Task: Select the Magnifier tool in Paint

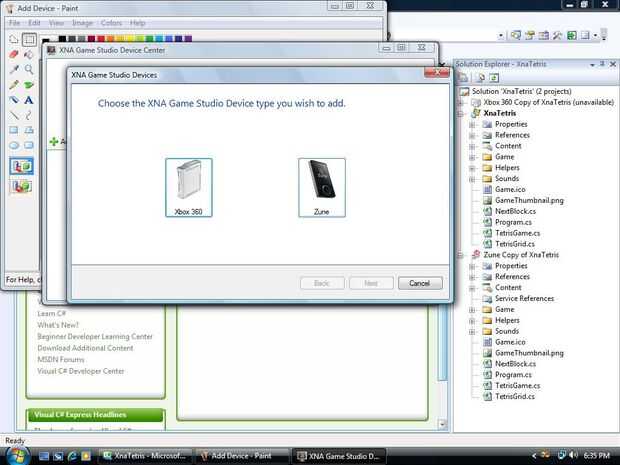Action: (29, 69)
